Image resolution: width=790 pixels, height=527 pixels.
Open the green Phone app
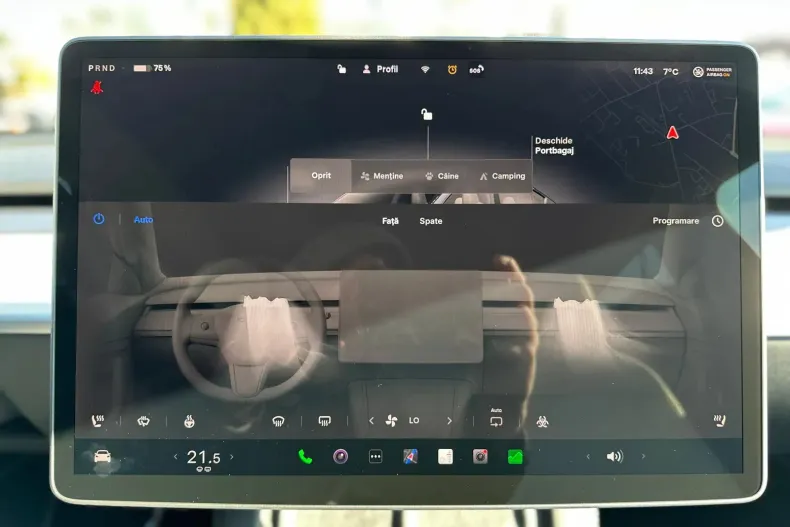click(x=305, y=456)
